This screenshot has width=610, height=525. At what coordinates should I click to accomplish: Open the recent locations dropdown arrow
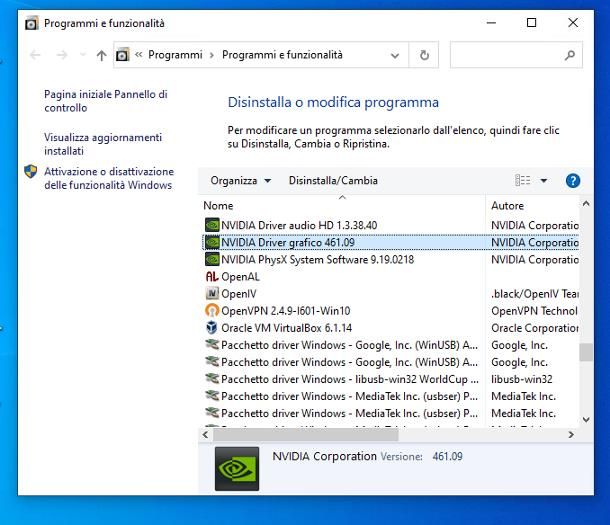click(x=83, y=54)
